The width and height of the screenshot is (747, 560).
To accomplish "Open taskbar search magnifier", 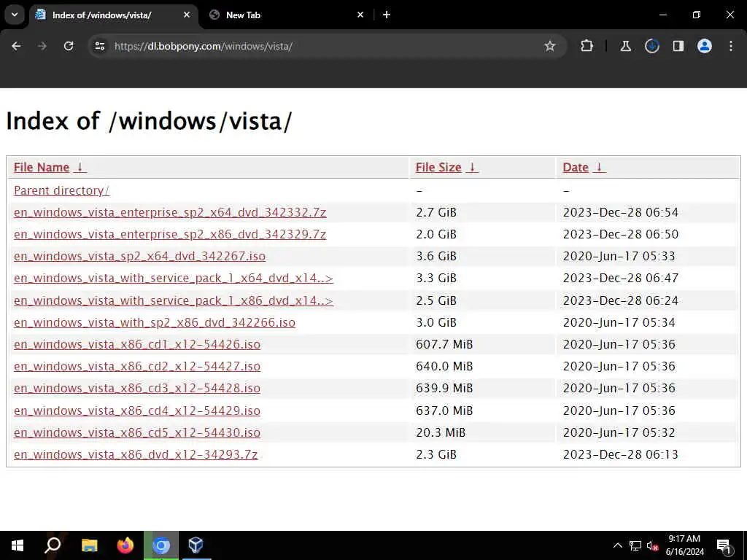I will [x=53, y=545].
